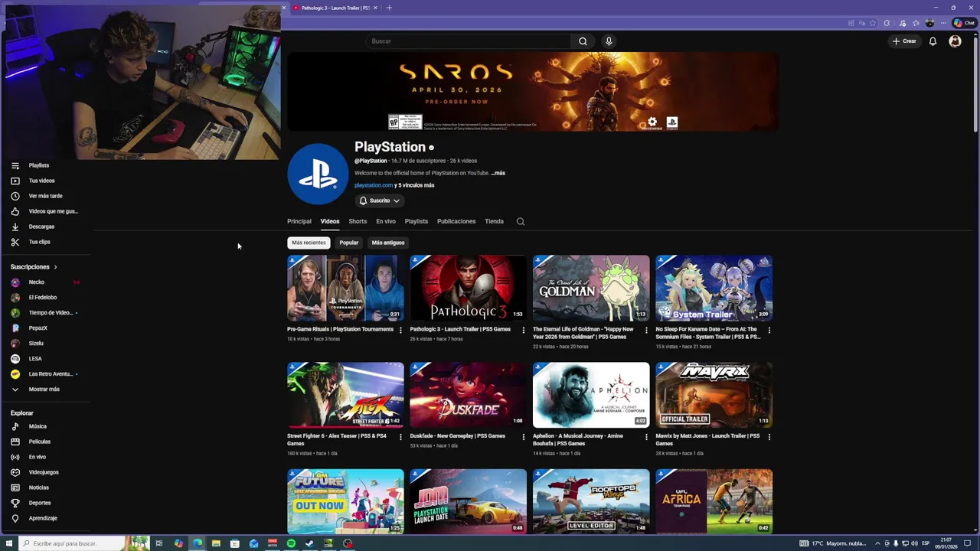The width and height of the screenshot is (980, 551).
Task: Select Popular sort chip
Action: [x=349, y=243]
